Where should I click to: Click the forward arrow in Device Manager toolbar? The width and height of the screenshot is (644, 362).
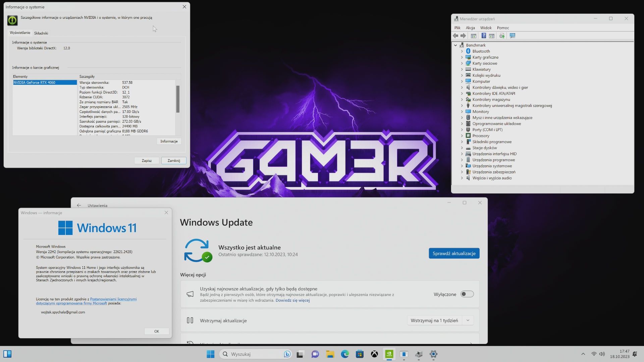(x=463, y=36)
